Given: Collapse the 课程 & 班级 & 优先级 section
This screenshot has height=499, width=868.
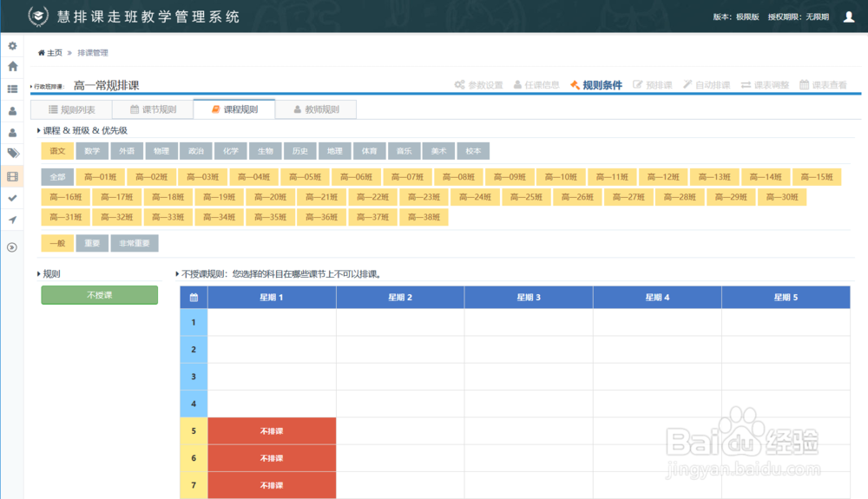Looking at the screenshot, I should 38,130.
